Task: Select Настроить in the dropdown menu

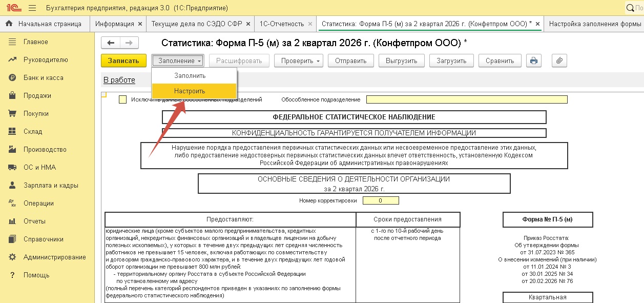Action: coord(194,91)
